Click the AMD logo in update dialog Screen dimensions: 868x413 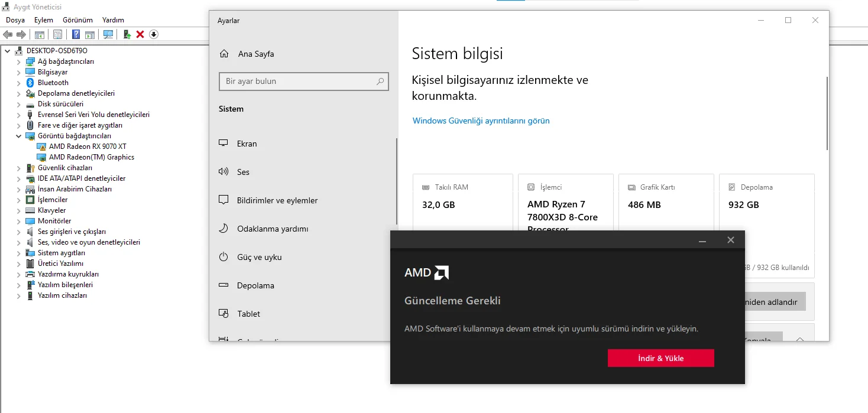tap(427, 272)
